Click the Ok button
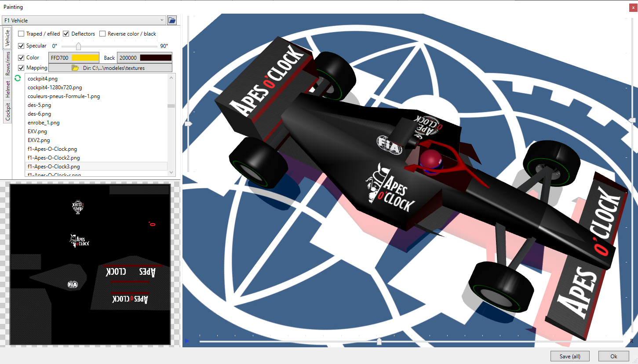The width and height of the screenshot is (638, 364). (614, 356)
